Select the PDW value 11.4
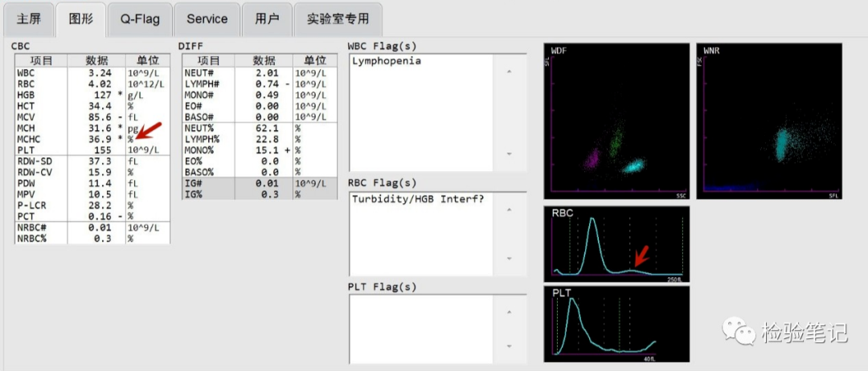 101,184
